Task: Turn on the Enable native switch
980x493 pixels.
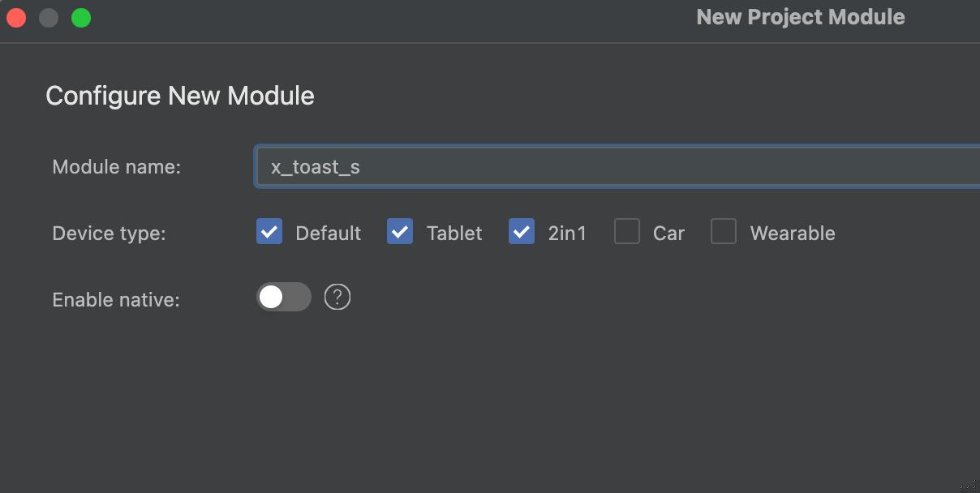Action: (283, 298)
